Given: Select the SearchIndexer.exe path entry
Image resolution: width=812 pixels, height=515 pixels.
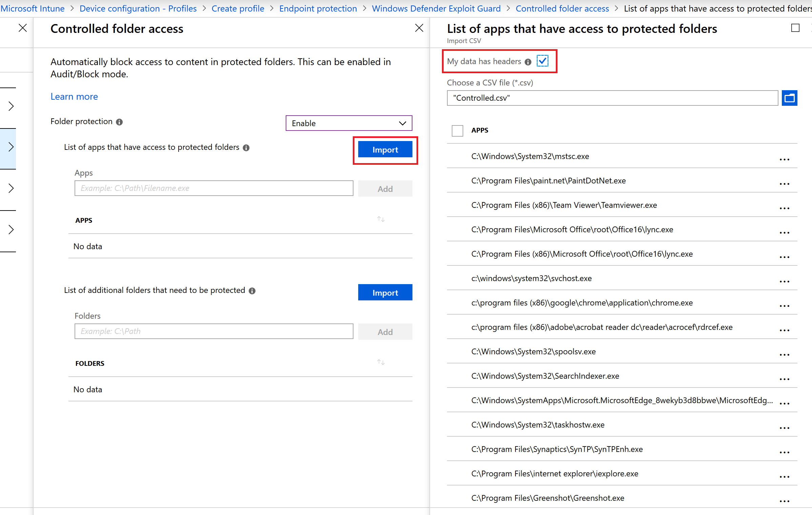Looking at the screenshot, I should (x=545, y=376).
